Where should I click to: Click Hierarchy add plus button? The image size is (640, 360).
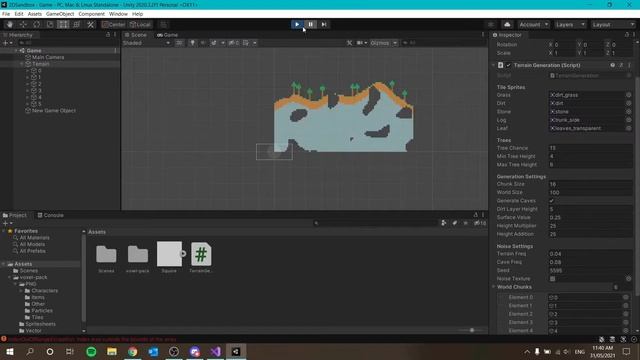click(5, 43)
